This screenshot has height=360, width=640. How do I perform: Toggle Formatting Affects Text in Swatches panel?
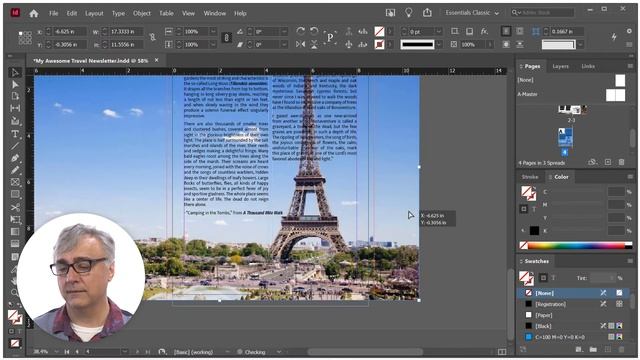[x=554, y=278]
